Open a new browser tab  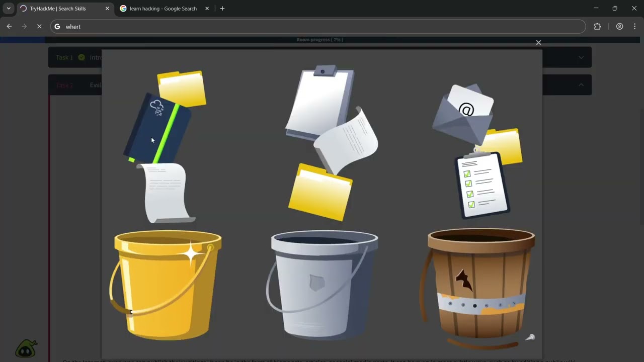tap(222, 9)
